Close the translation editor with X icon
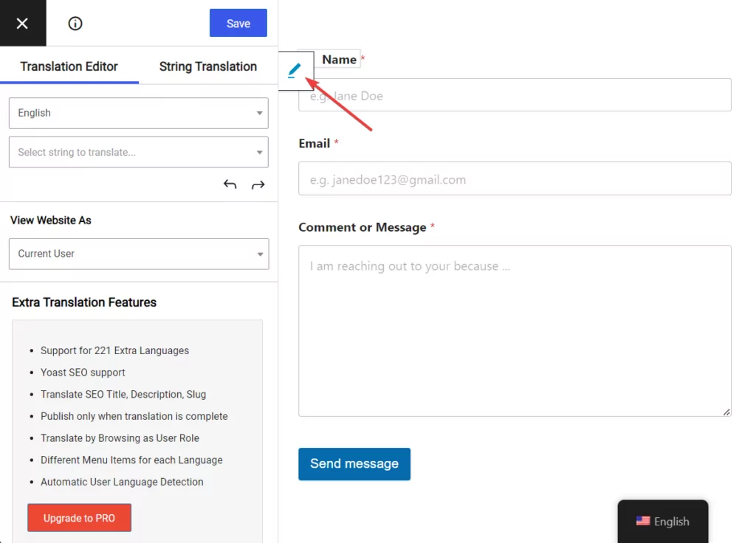The image size is (756, 543). click(x=22, y=23)
